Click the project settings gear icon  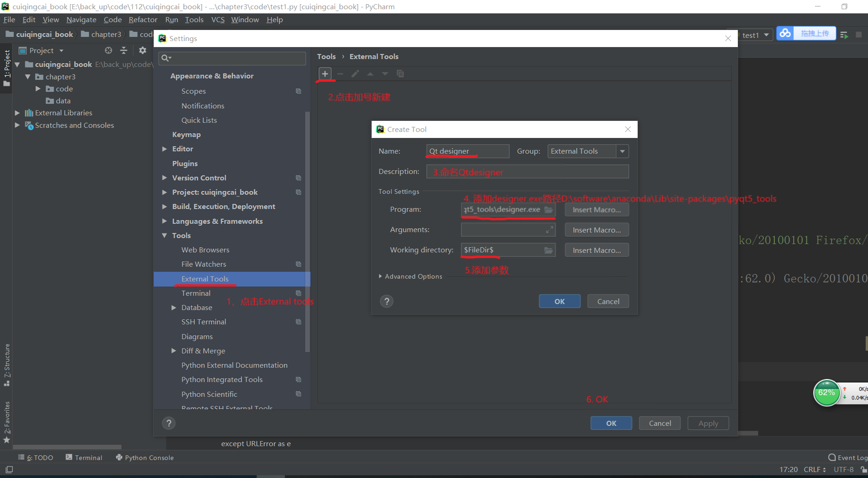[143, 50]
